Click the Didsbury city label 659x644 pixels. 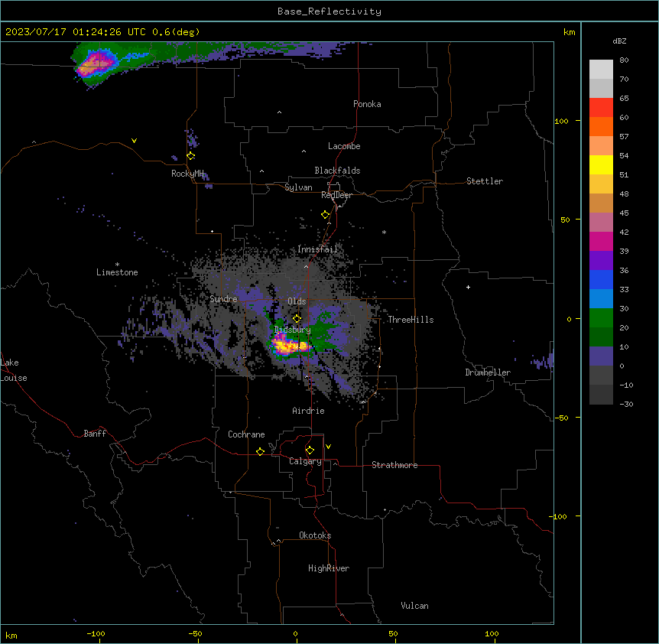293,330
